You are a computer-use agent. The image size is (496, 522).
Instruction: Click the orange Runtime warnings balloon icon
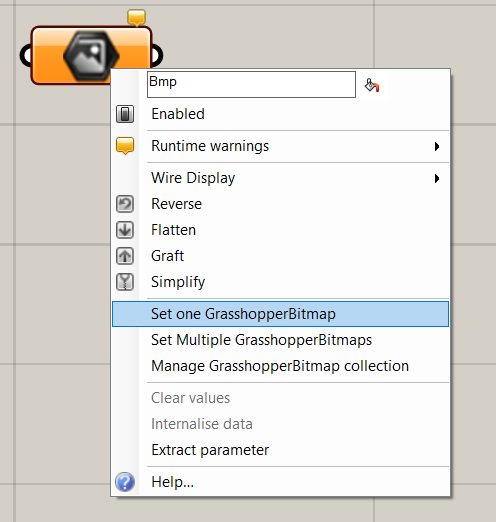point(125,146)
